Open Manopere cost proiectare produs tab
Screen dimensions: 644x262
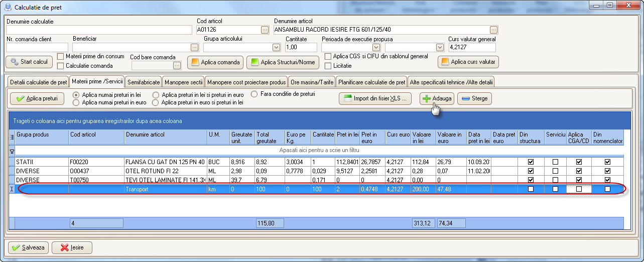pyautogui.click(x=246, y=82)
